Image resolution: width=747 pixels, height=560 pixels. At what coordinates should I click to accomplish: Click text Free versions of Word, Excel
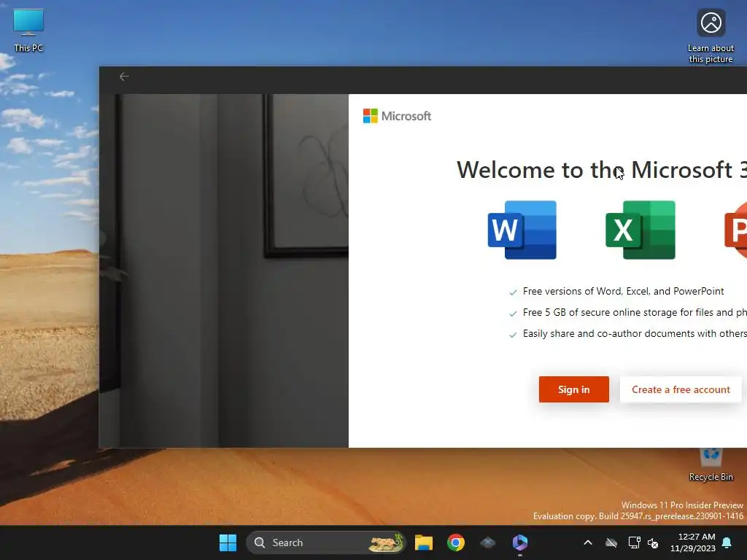623,291
